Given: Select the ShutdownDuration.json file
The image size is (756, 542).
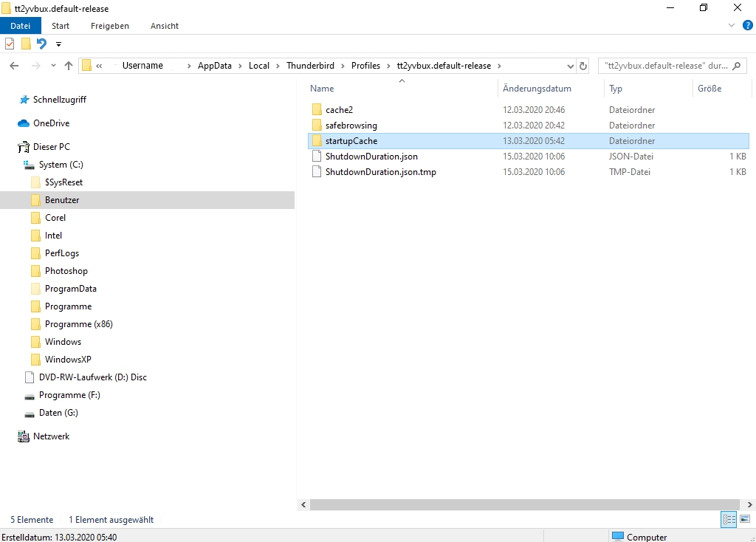Looking at the screenshot, I should 371,157.
